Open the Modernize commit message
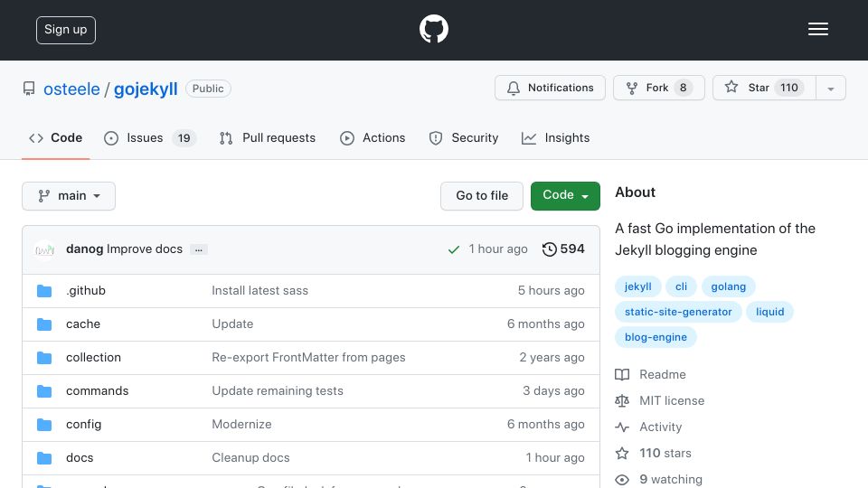Image resolution: width=868 pixels, height=488 pixels. tap(242, 425)
